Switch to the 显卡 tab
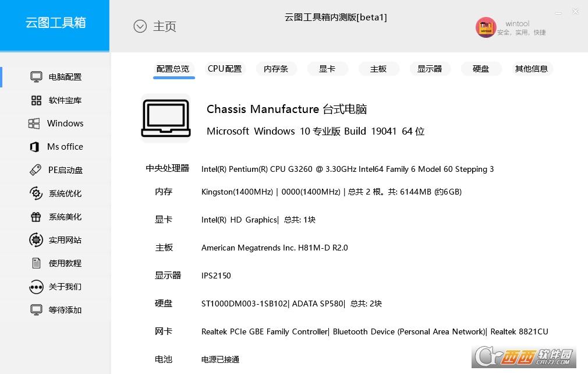This screenshot has width=588, height=374. click(327, 69)
